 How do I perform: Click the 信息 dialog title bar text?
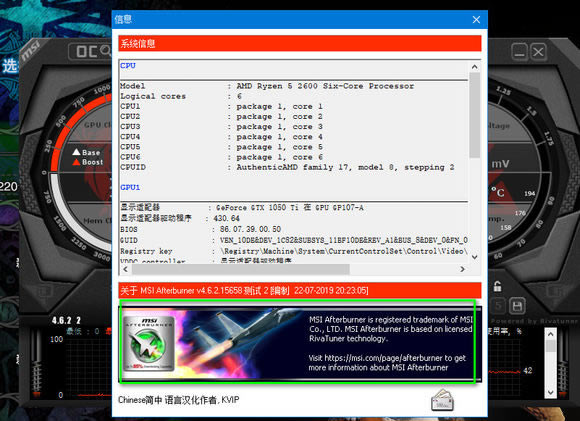pos(123,19)
